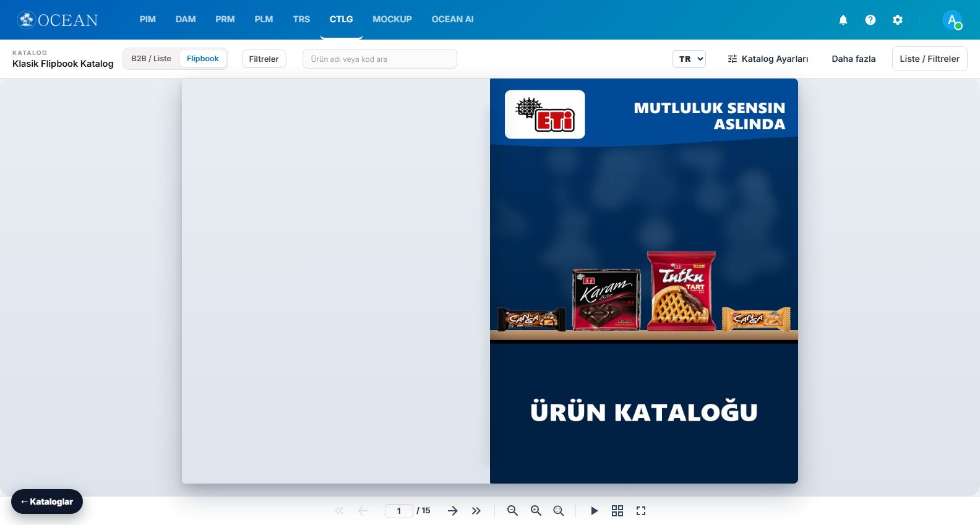Open Daha fazla menu
Screen dimensions: 980x525
click(x=853, y=59)
